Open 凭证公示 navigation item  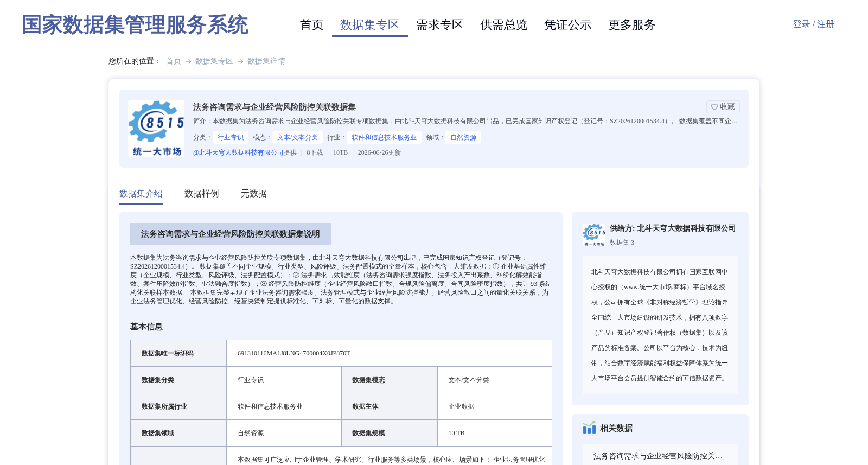tap(567, 25)
